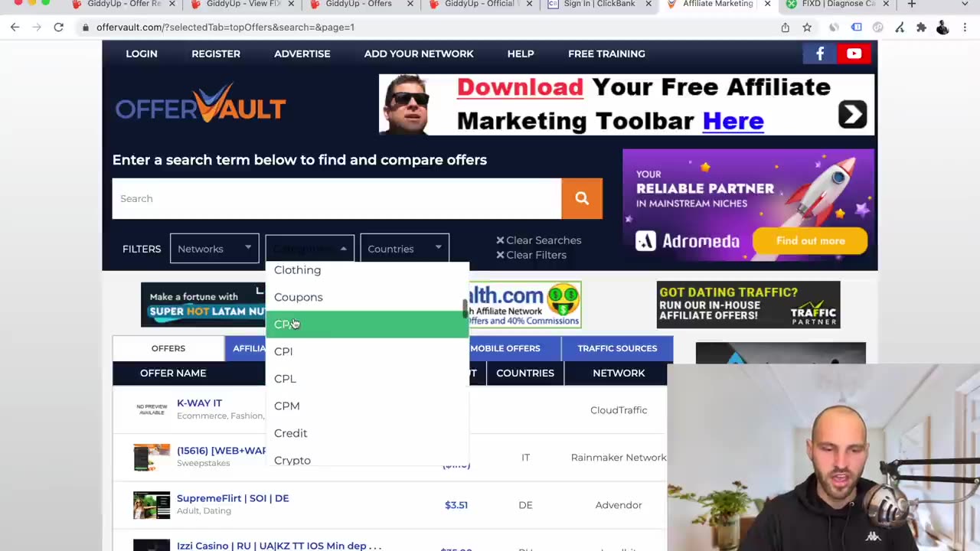Open the HELP page

coord(521,54)
